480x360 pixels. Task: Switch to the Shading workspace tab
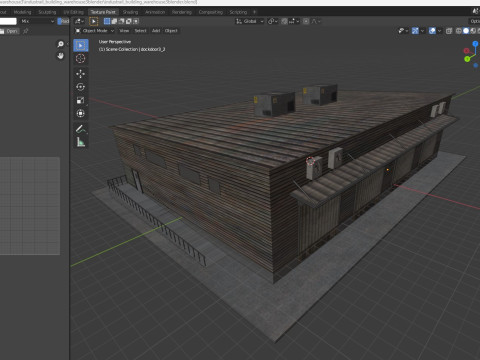130,12
